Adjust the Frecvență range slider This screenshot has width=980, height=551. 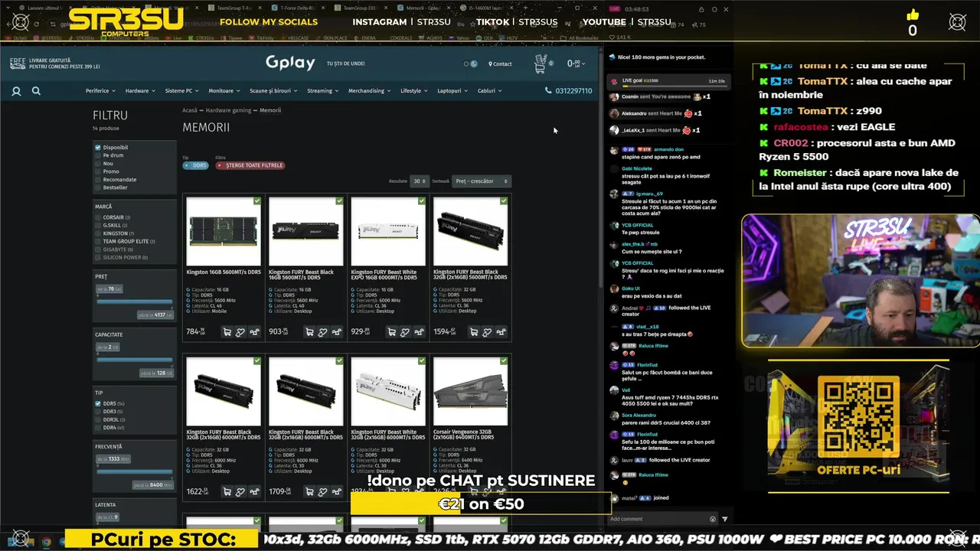[x=134, y=471]
